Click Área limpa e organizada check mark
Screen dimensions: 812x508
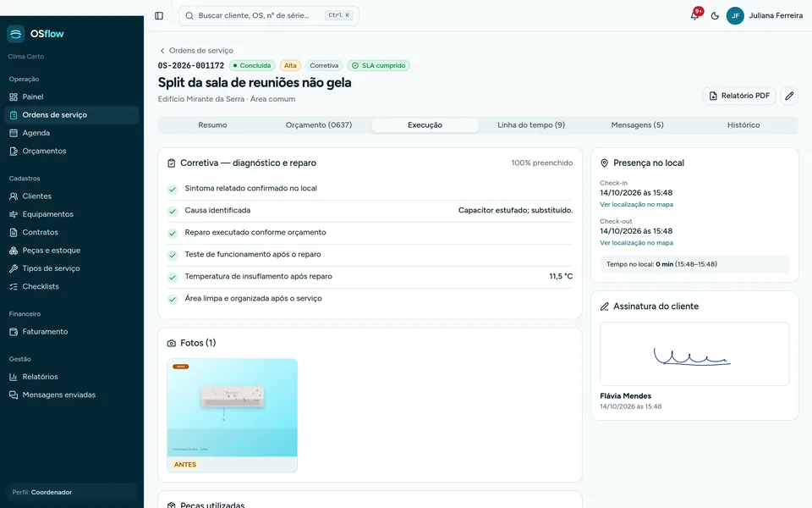pos(173,299)
